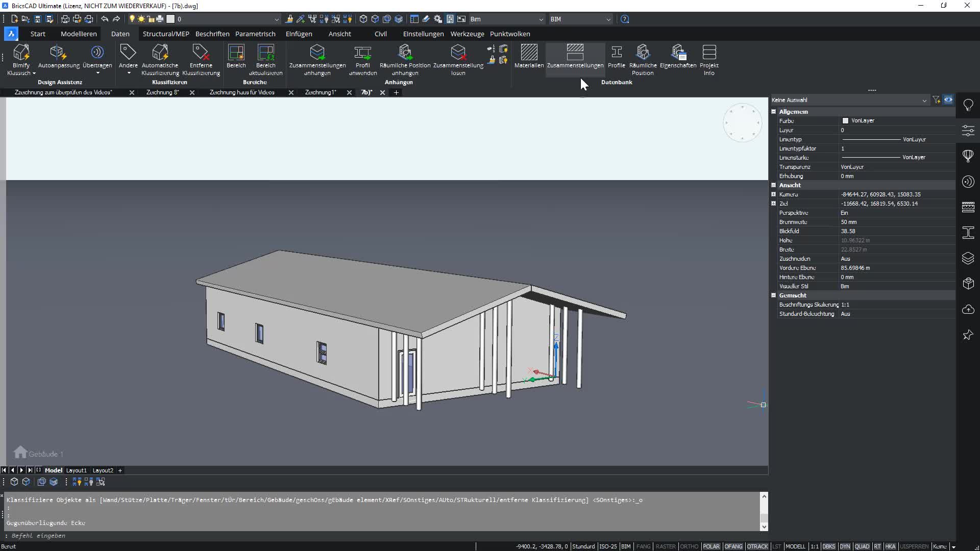Run the Autoanpassung tool
The height and width of the screenshot is (551, 980).
click(x=59, y=56)
